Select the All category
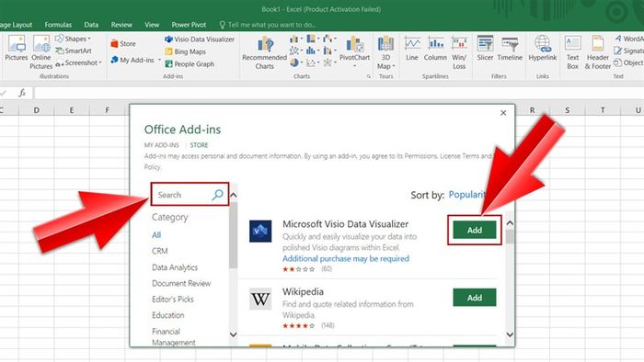Screen dimensions: 644x362 pos(156,235)
